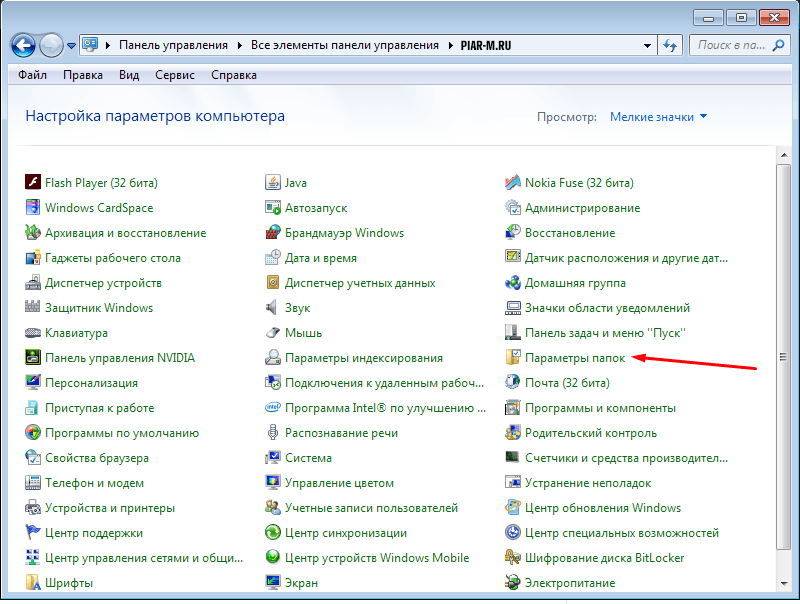Screen dimensions: 800x604
Task: Open Персонализация settings
Action: click(x=91, y=383)
